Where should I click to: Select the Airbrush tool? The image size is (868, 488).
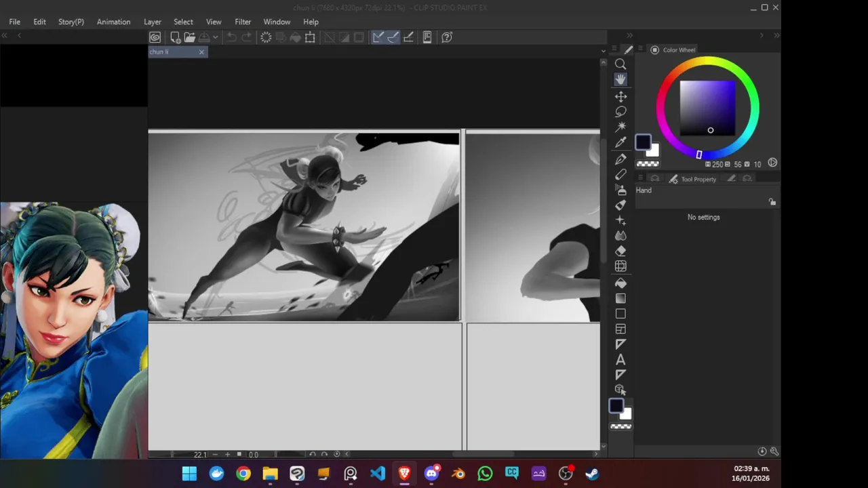620,190
